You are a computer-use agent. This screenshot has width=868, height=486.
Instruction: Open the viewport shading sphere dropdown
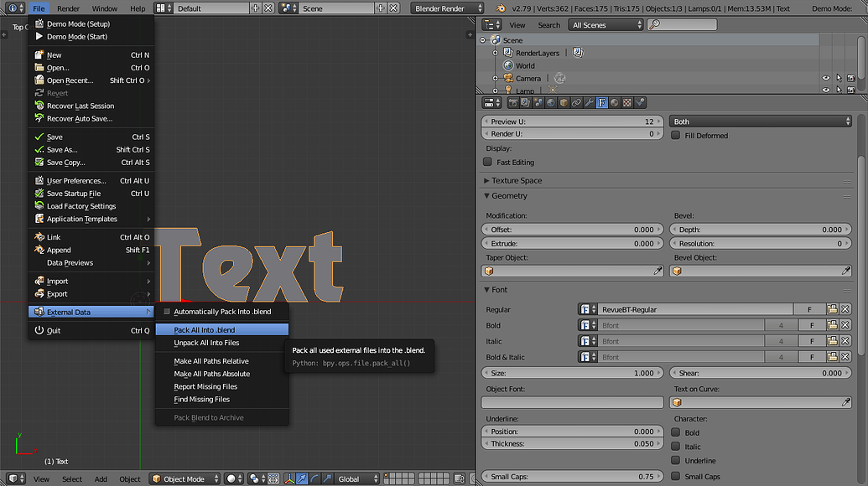235,478
